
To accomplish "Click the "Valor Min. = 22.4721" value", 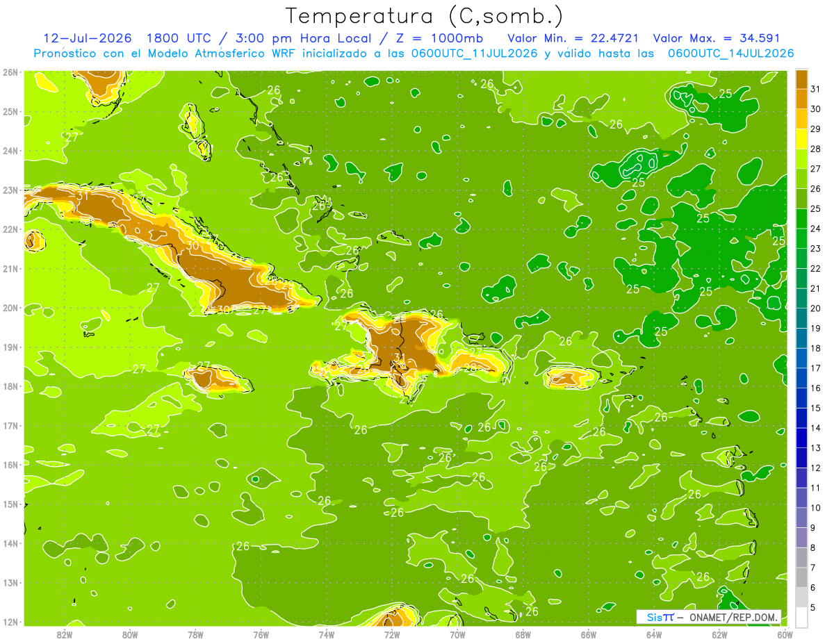I will click(x=573, y=38).
